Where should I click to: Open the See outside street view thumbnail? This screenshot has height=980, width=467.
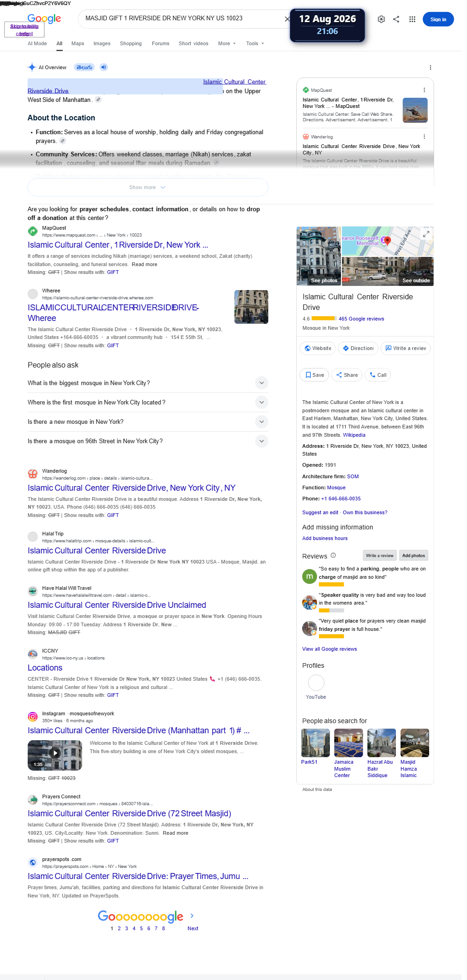coord(388,272)
